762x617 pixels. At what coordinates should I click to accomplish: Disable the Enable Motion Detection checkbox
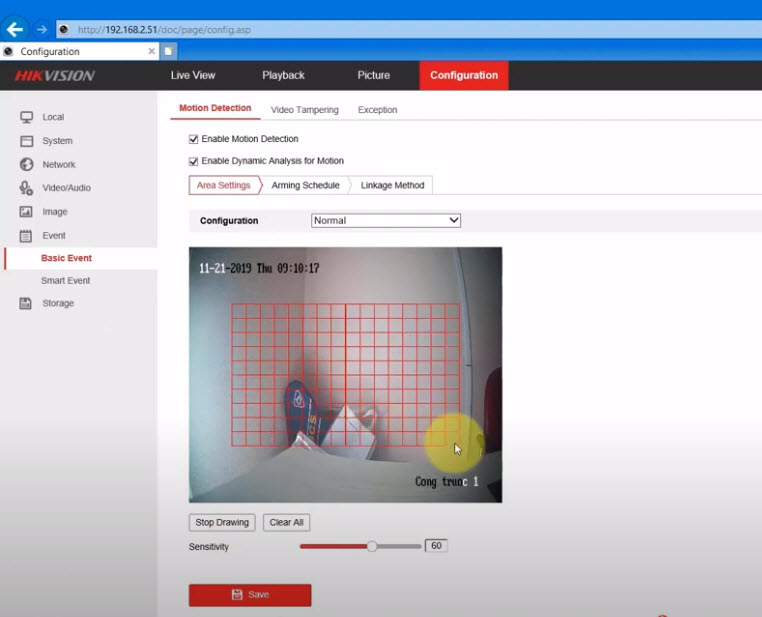194,139
